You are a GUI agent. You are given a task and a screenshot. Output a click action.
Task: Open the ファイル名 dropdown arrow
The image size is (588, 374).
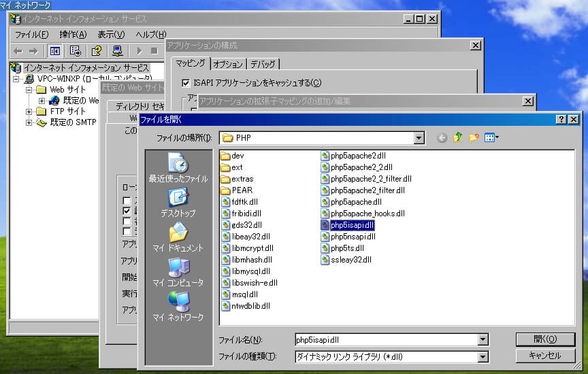click(x=483, y=339)
